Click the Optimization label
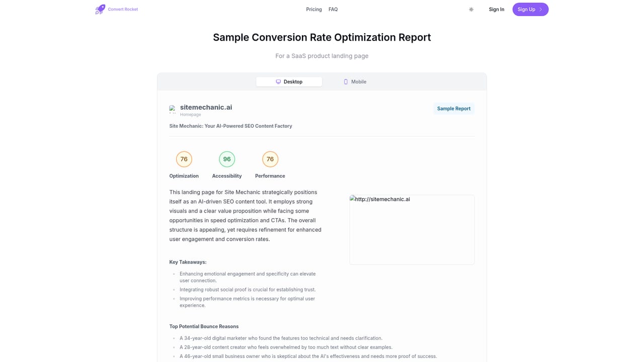644x362 pixels. click(184, 176)
